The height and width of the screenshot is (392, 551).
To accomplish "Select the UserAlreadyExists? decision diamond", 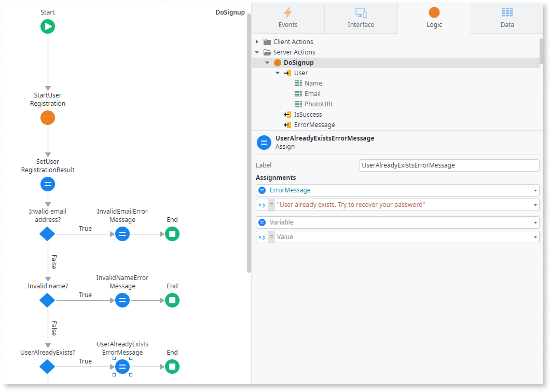I will [47, 367].
